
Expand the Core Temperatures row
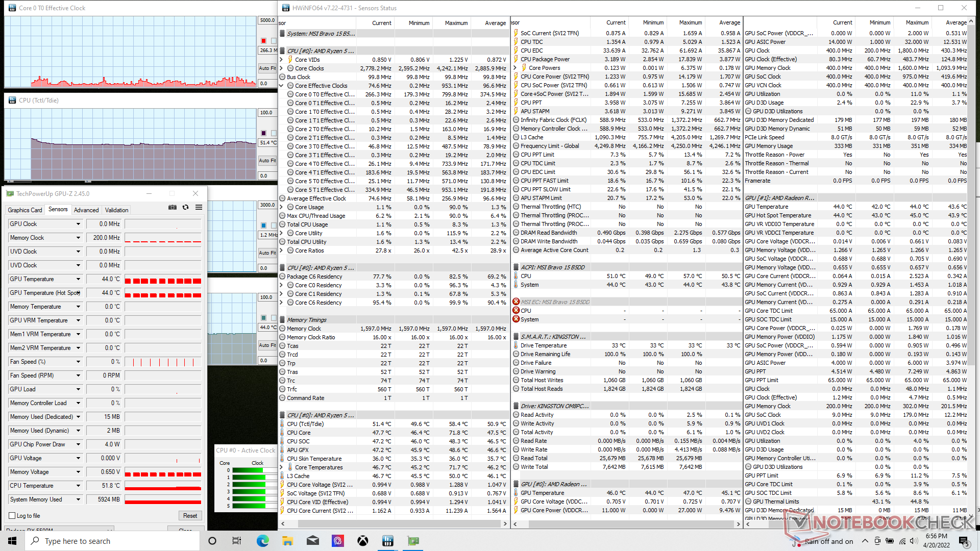(x=282, y=467)
